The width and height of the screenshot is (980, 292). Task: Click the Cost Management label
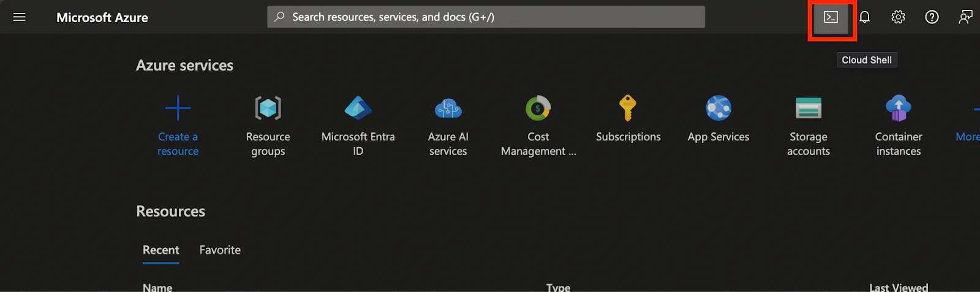click(538, 144)
